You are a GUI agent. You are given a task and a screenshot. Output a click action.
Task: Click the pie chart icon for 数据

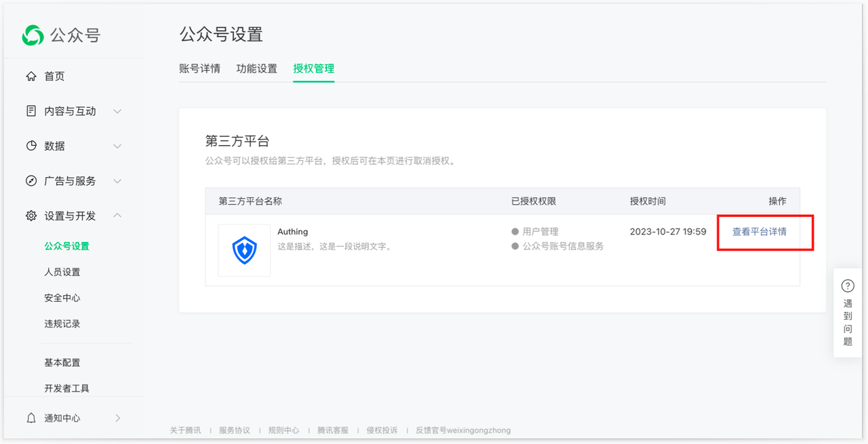tap(31, 146)
